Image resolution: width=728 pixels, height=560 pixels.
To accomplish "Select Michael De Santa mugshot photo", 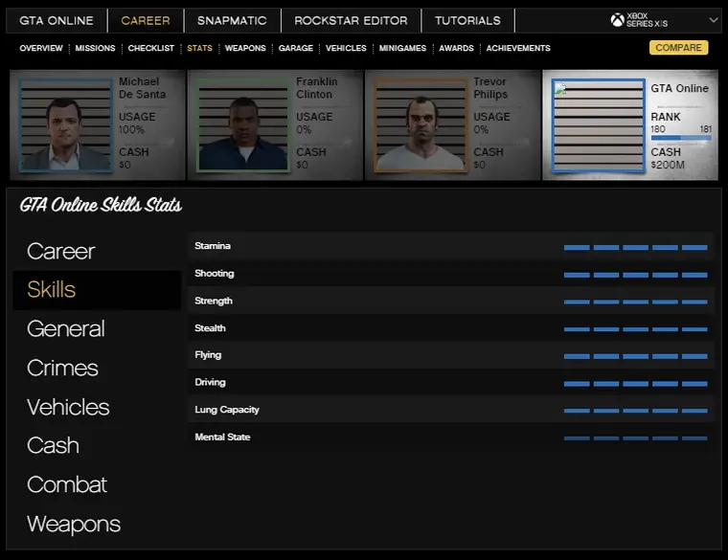I will click(65, 124).
